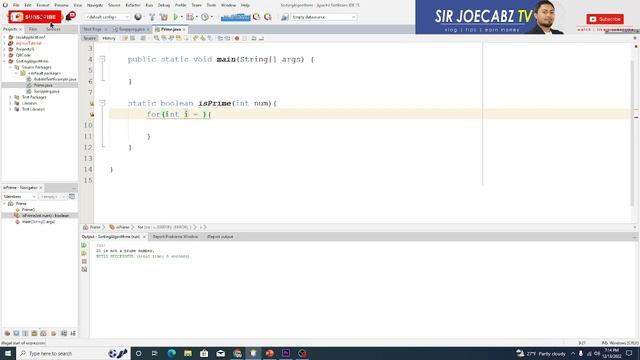
Task: Click the re-run green icon in Output panel
Action: pyautogui.click(x=84, y=245)
